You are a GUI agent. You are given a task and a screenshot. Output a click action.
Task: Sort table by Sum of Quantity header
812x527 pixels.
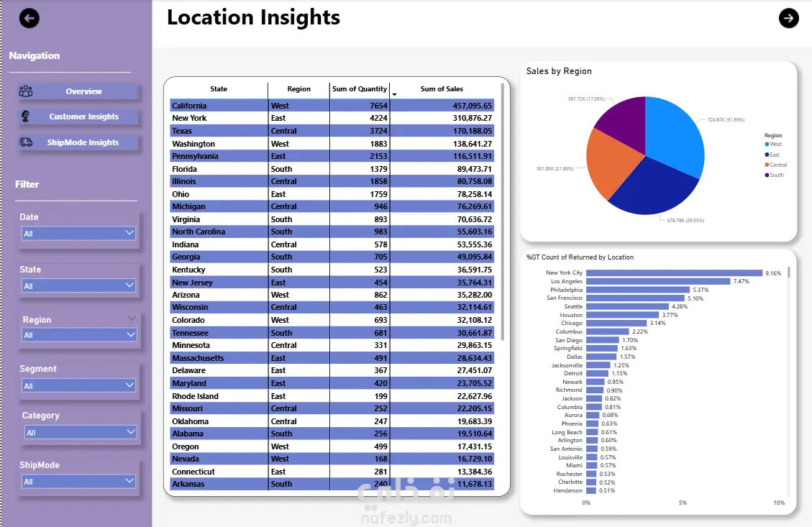coord(360,89)
